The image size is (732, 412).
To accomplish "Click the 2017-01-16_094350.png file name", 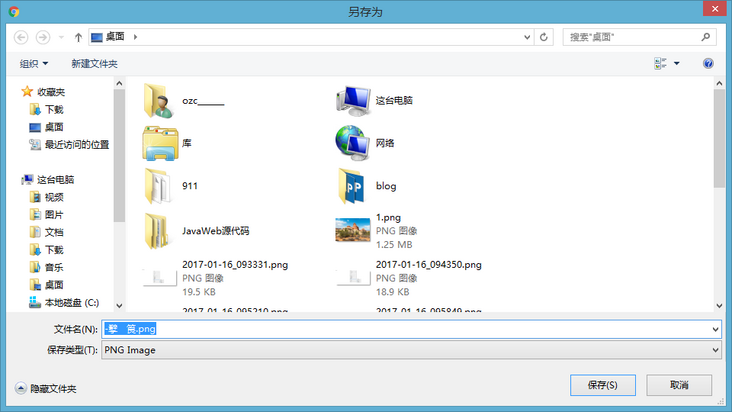I will point(429,265).
